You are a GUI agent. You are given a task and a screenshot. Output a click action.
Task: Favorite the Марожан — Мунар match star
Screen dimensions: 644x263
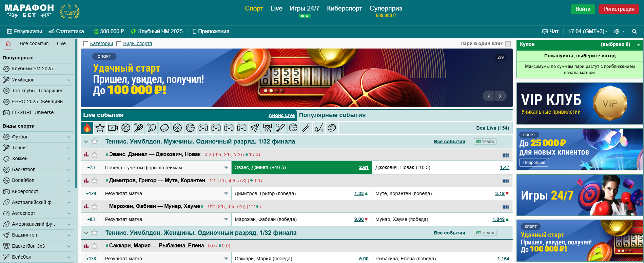[x=95, y=206]
